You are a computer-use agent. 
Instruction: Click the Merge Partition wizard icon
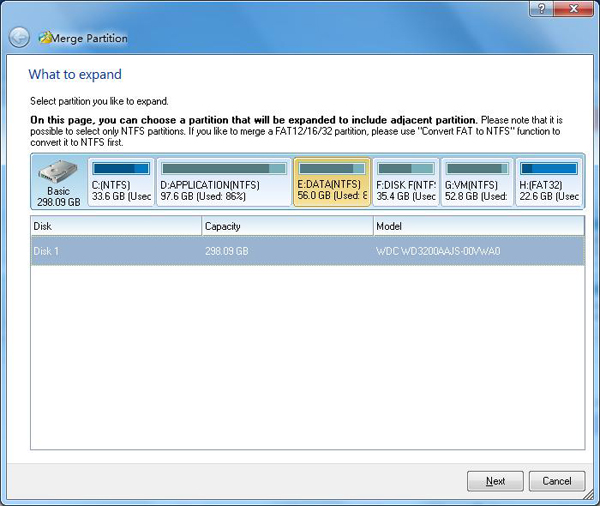click(45, 38)
